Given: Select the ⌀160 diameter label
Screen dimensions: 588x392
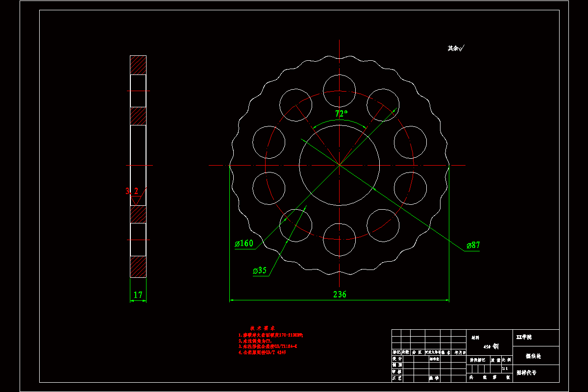Looking at the screenshot, I should click(x=244, y=244).
